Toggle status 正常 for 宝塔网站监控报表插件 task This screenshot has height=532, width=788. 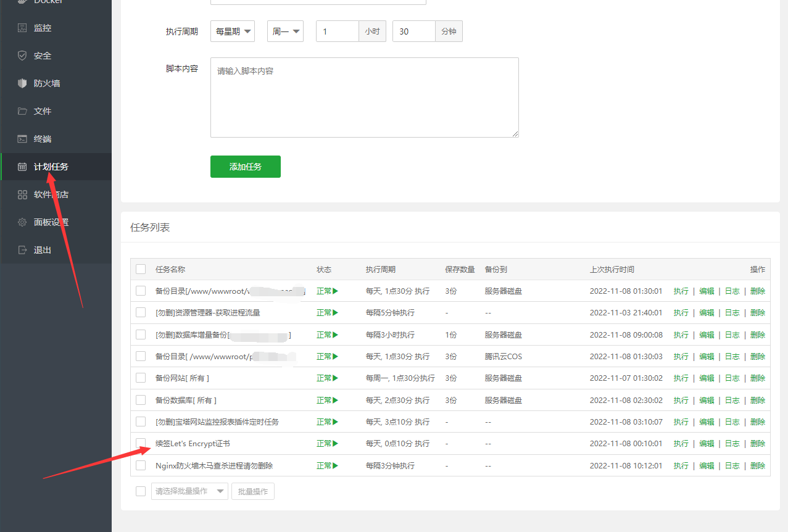(328, 422)
